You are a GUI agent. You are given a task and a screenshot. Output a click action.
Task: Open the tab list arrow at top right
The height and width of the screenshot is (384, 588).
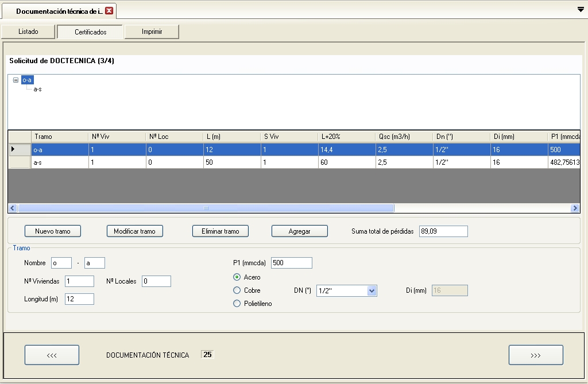coord(581,10)
